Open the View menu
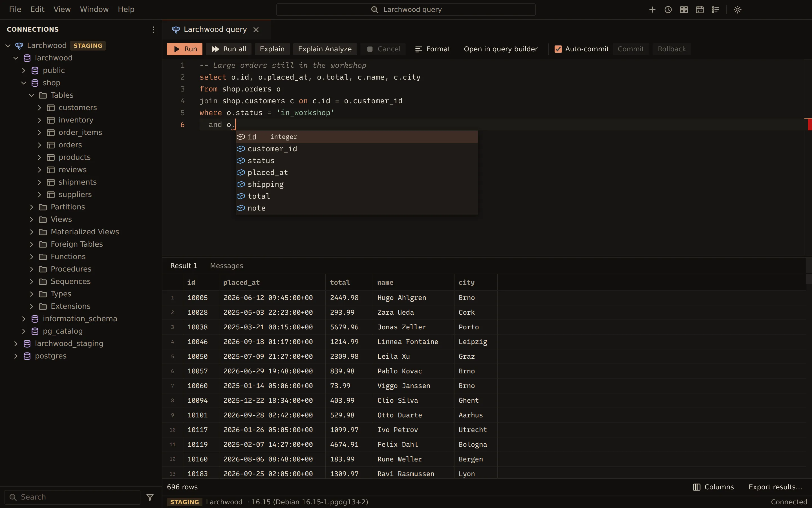812x508 pixels. pyautogui.click(x=62, y=9)
